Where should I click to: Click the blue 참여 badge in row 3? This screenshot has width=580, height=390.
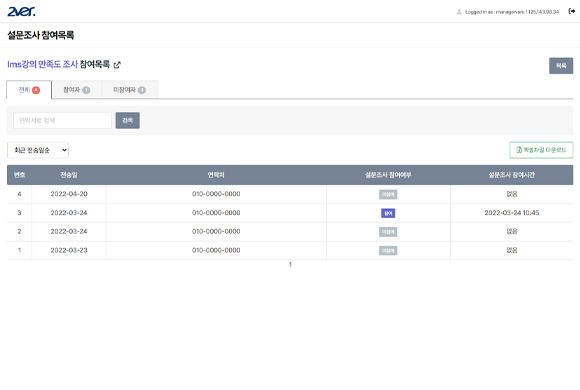coord(388,213)
